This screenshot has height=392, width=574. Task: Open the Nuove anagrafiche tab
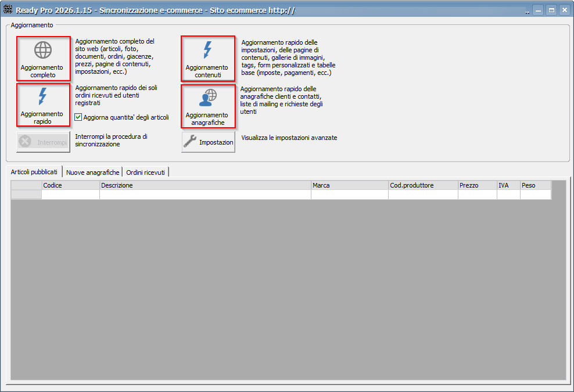click(92, 172)
